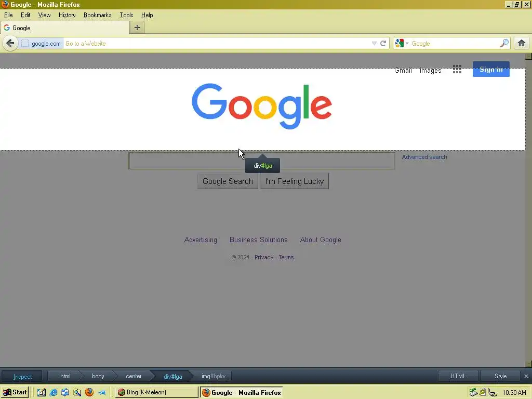Switch to Blog (K-Meleon) taskbar window

(x=156, y=392)
